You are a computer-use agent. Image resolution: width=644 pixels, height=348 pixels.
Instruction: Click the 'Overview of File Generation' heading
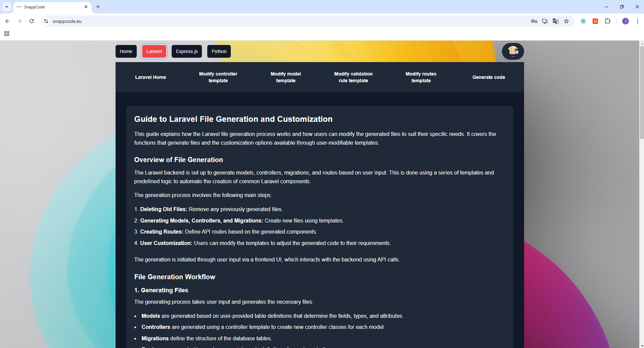(x=179, y=160)
